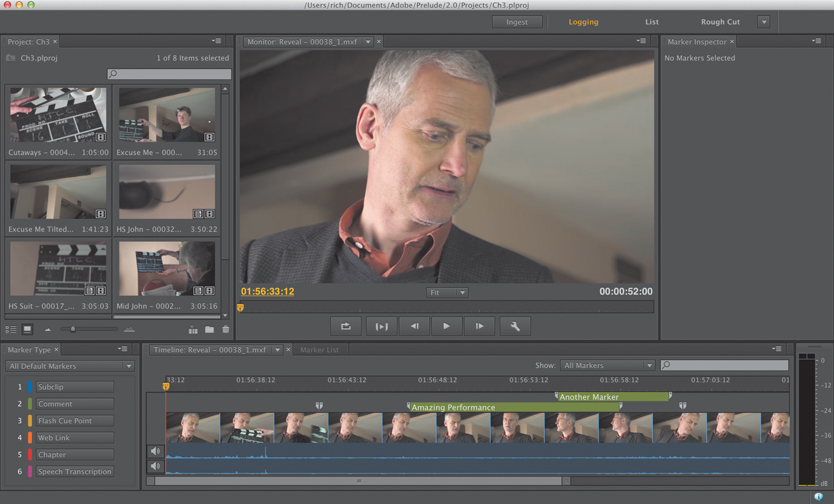Click the small mountain zoom-out icon
The width and height of the screenshot is (834, 504).
[47, 330]
